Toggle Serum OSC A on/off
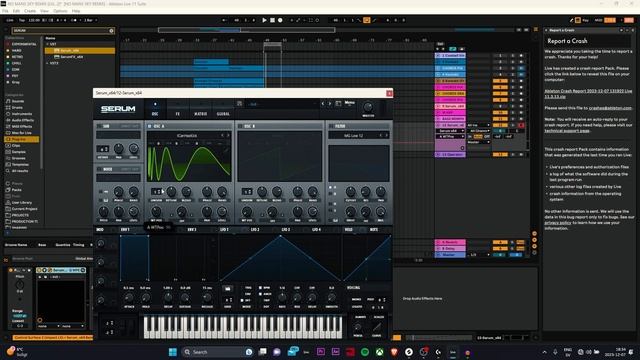 coord(150,126)
